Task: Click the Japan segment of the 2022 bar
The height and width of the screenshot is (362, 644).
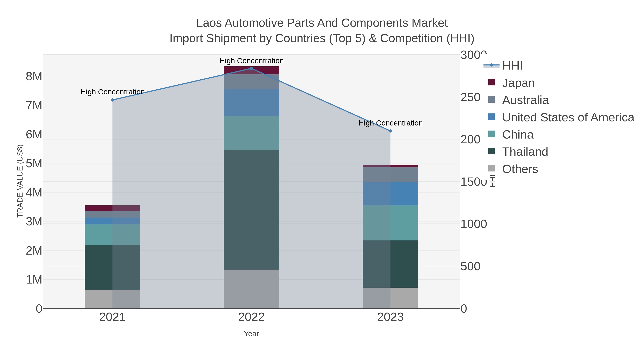Action: click(x=251, y=70)
